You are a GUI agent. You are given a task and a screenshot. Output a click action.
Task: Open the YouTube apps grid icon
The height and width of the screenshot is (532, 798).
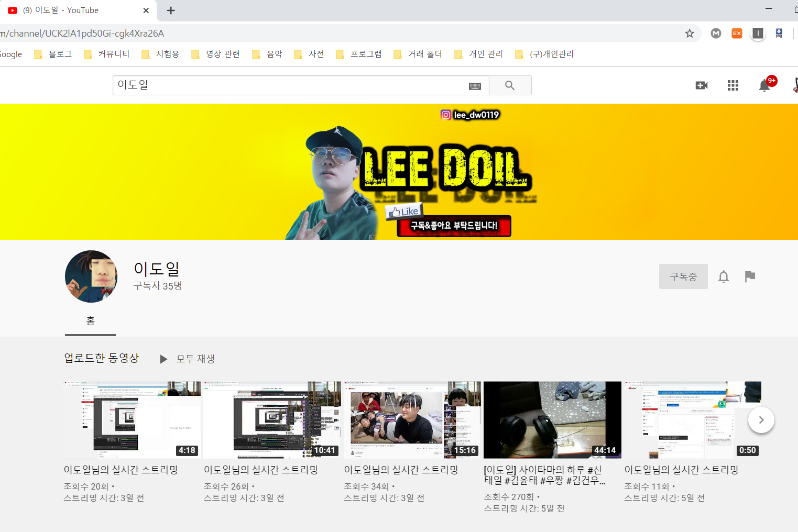pos(733,85)
